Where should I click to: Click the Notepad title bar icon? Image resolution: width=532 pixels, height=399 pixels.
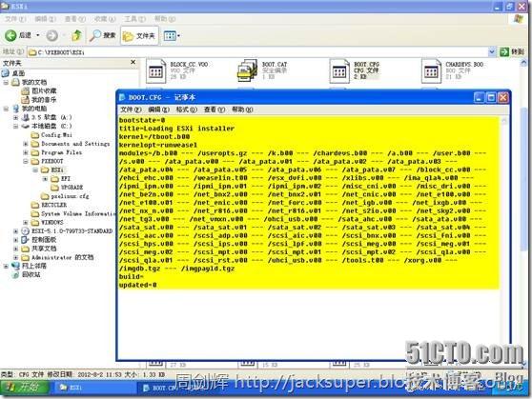click(123, 98)
